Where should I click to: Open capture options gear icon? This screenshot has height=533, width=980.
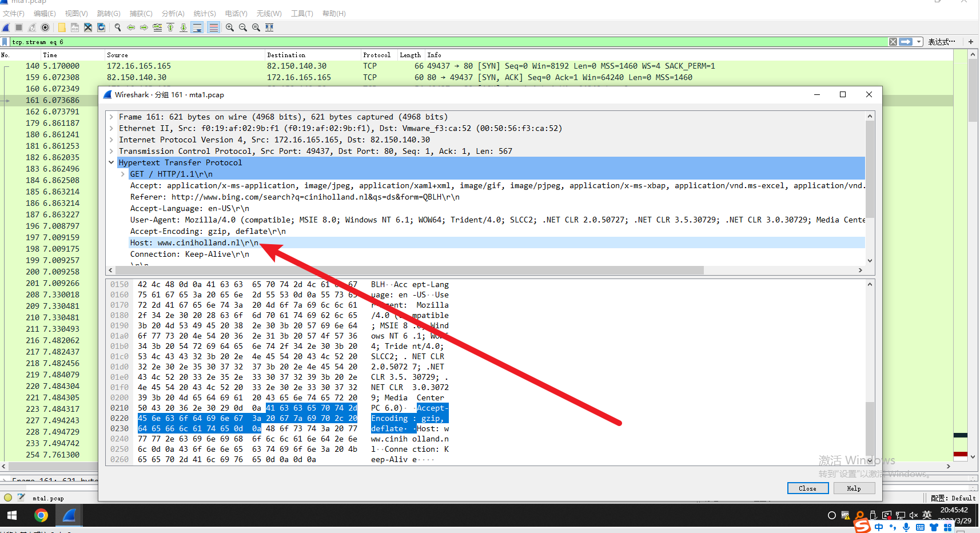(x=45, y=27)
